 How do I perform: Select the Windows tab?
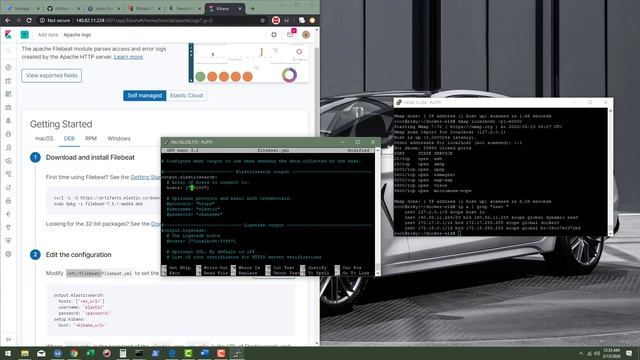point(119,139)
